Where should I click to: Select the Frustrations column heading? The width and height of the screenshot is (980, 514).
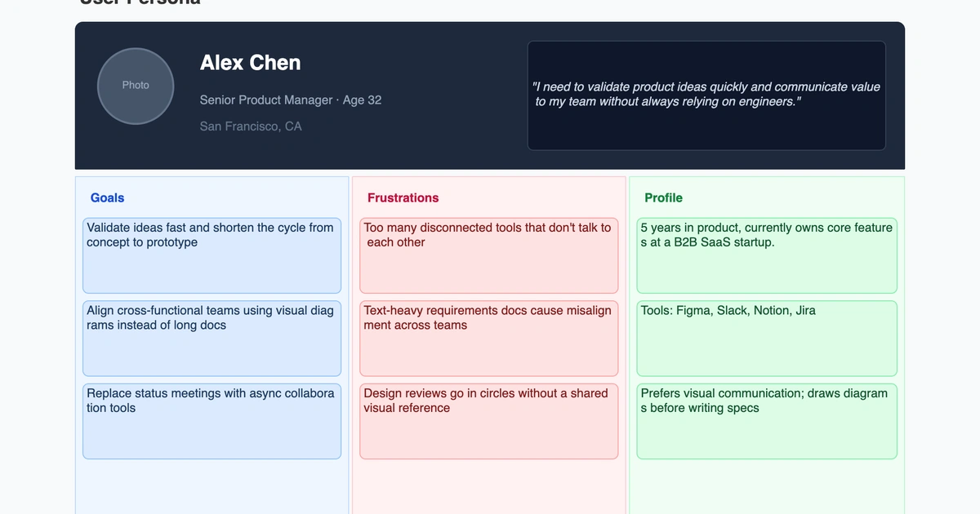click(403, 197)
